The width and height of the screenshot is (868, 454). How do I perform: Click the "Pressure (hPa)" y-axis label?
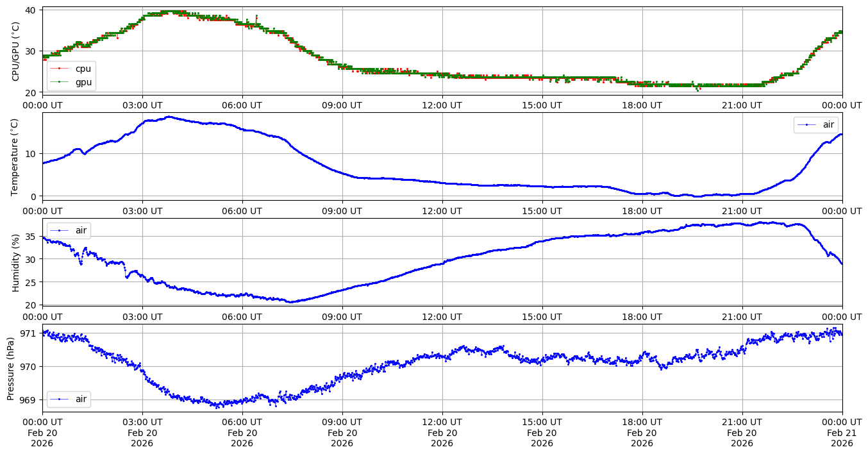pos(11,368)
